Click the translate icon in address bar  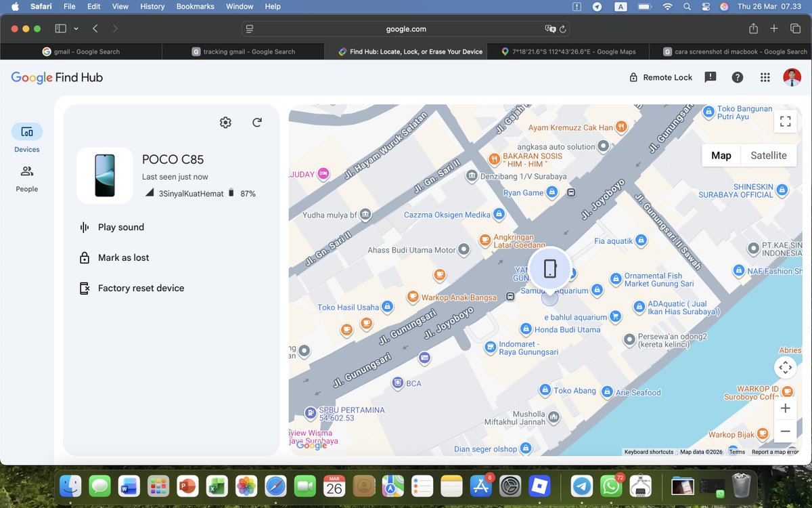[550, 29]
